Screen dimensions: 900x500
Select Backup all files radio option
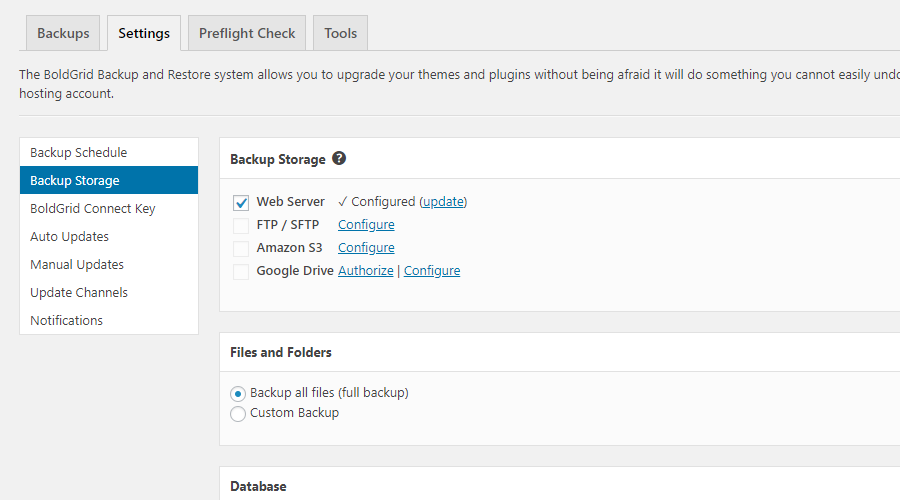tap(238, 393)
